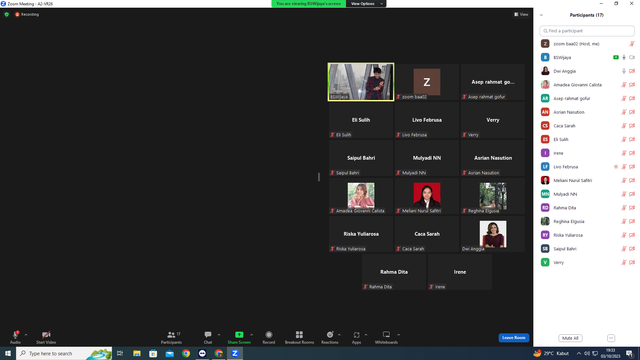Select Meliani Nurul Safitri in participant list
The height and width of the screenshot is (360, 640).
(587, 180)
